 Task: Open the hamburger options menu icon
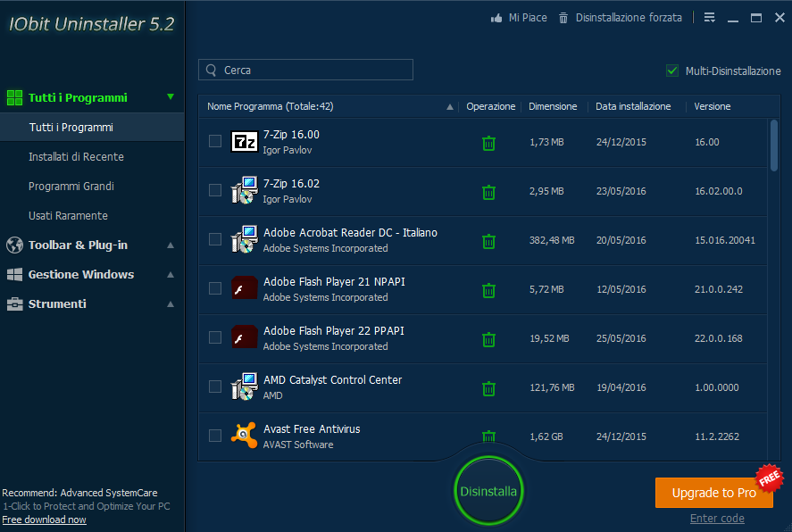pos(710,18)
